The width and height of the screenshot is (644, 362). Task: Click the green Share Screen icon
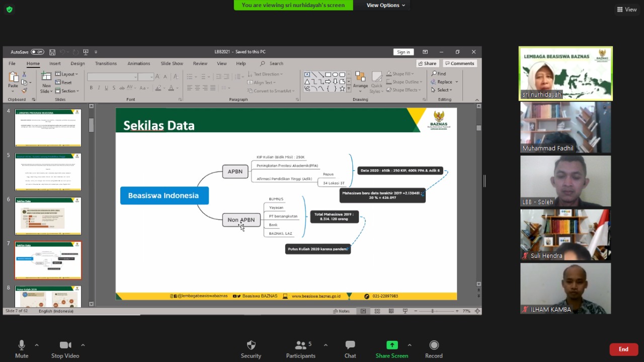(x=392, y=345)
